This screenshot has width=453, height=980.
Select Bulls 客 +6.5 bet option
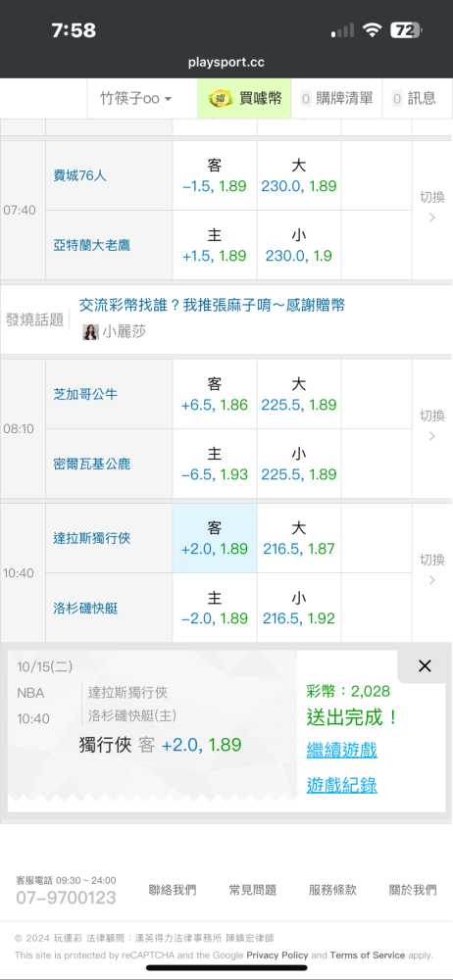[215, 394]
